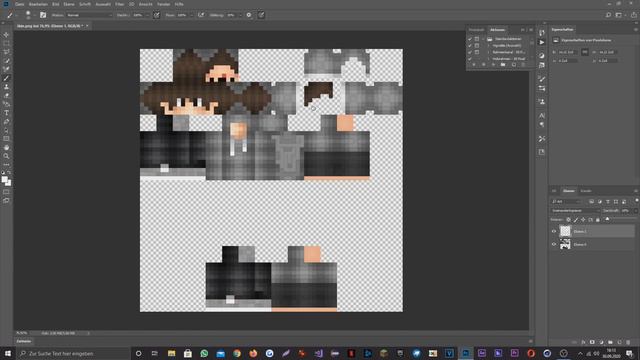Open Fluss flow dropdown arrow
This screenshot has width=640, height=360.
tap(191, 15)
